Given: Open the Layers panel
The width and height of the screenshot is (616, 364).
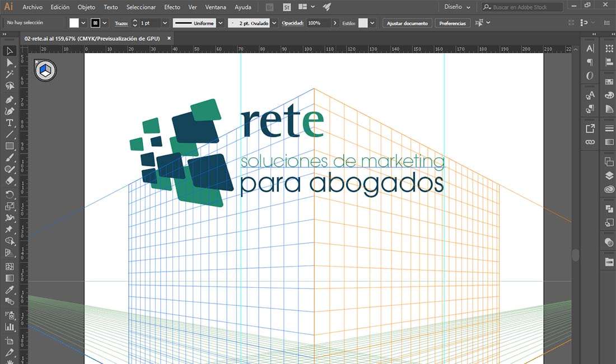Looking at the screenshot, I should click(609, 175).
